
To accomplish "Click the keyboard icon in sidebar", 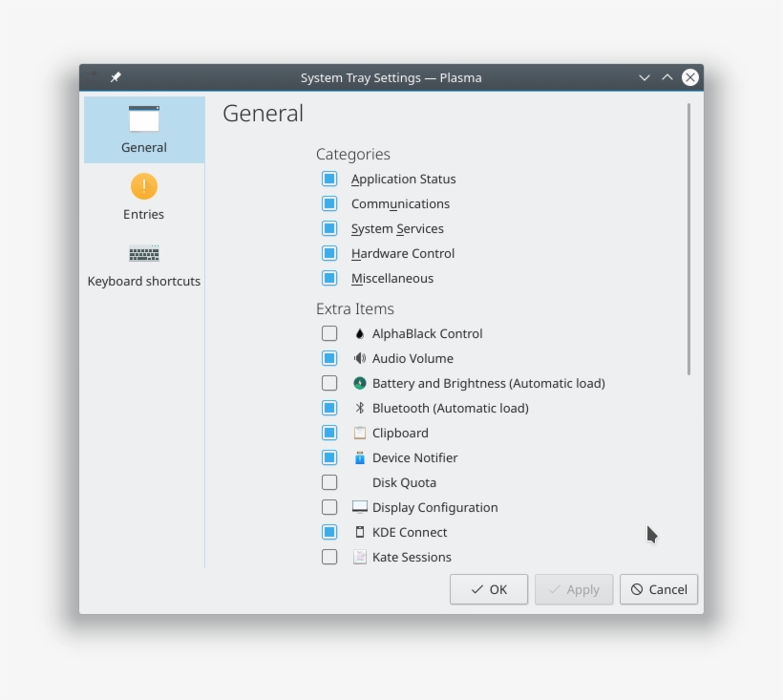I will (x=144, y=253).
